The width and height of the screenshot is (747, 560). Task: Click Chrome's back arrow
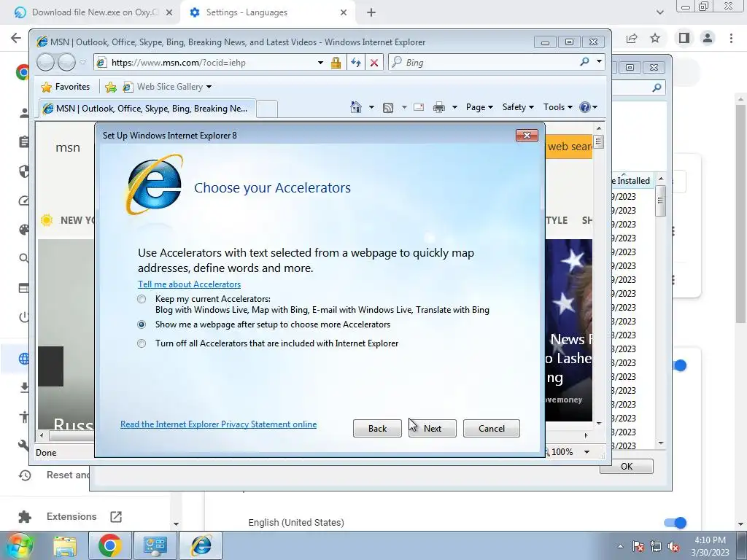[16, 38]
